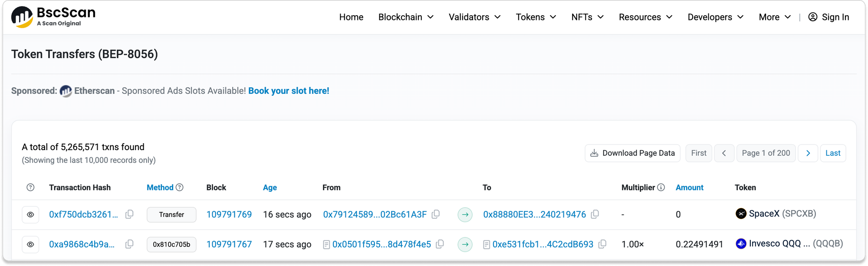The width and height of the screenshot is (868, 266).
Task: Copy From address 0x0501f595...8d478f4e5
Action: (440, 244)
